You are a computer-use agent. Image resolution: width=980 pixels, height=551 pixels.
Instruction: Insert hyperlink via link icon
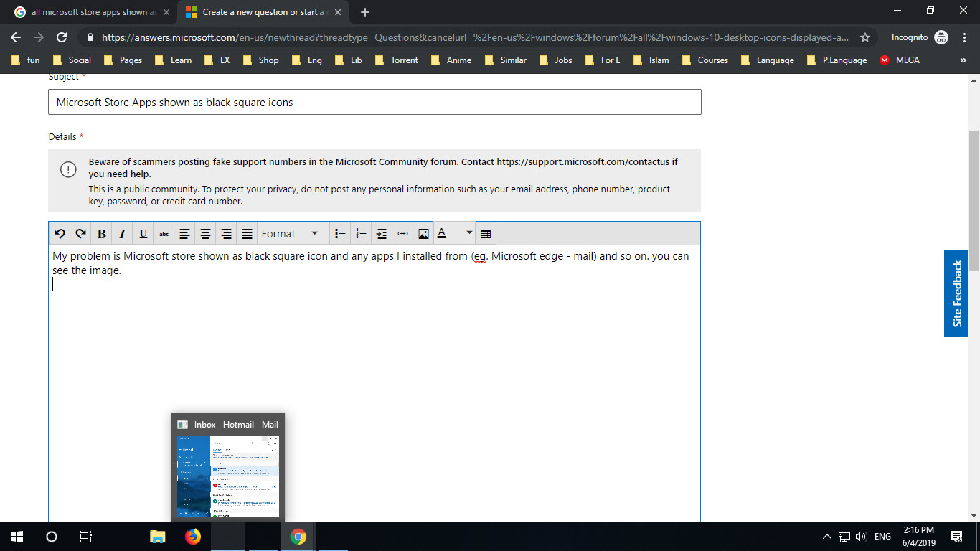pyautogui.click(x=403, y=234)
